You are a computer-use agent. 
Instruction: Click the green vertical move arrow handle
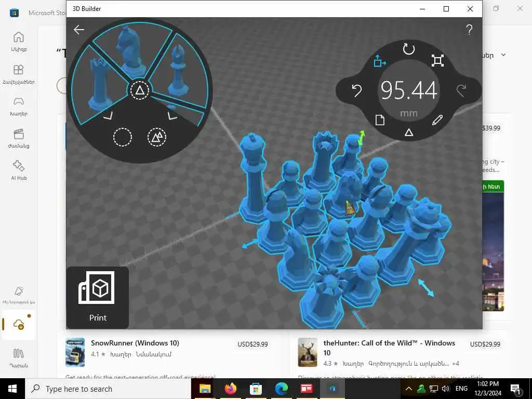362,137
